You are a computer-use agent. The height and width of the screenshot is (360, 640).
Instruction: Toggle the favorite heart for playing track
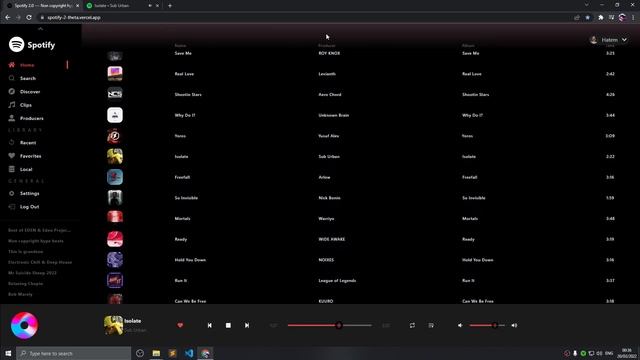tap(180, 325)
